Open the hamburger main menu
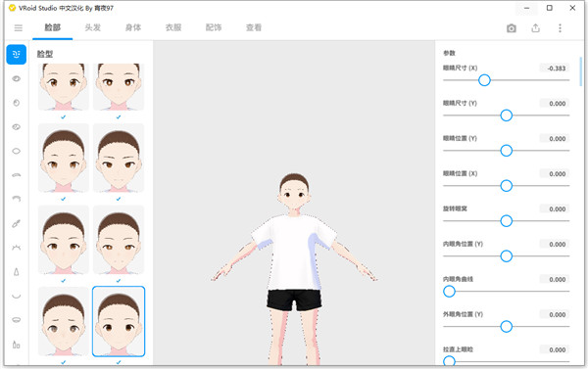 pos(19,28)
